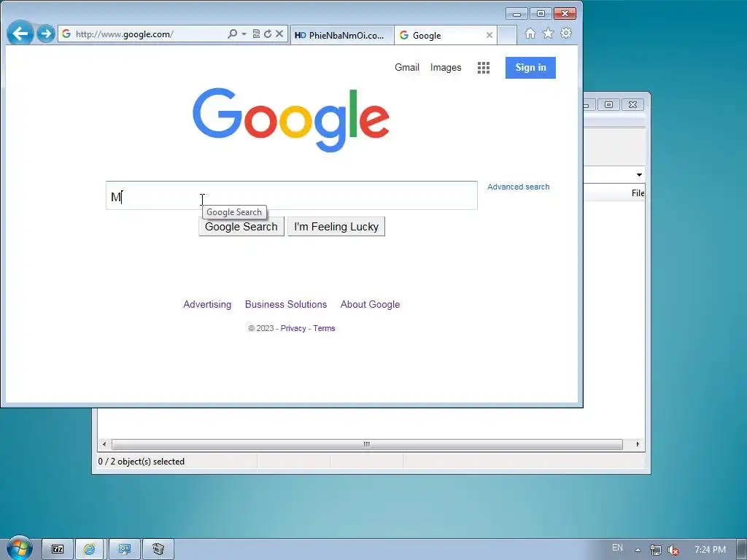The image size is (747, 560).
Task: Open a new blank tab
Action: pos(507,35)
